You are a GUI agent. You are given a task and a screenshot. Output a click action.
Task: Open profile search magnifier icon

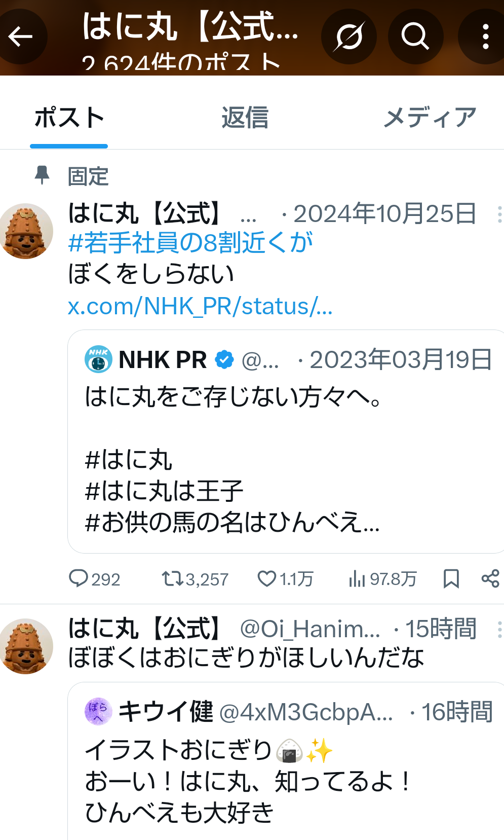point(415,36)
